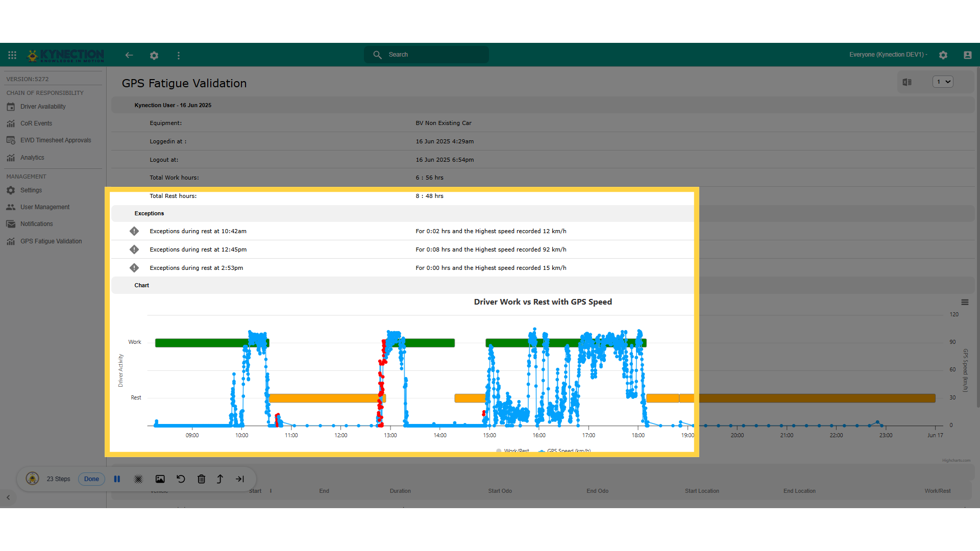Delete recording with the trash icon
Screen dimensions: 980x551
coord(202,479)
